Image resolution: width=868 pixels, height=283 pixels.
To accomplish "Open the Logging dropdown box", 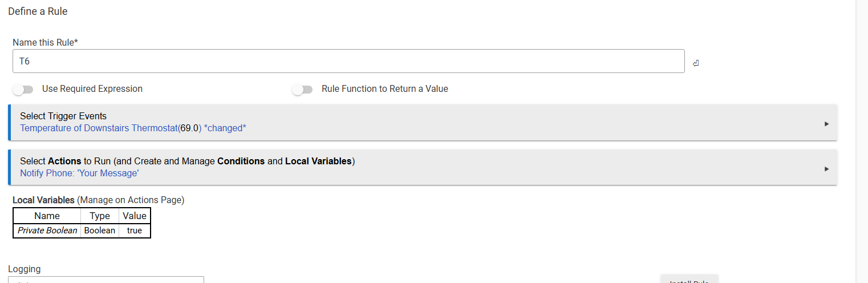I will (106, 280).
